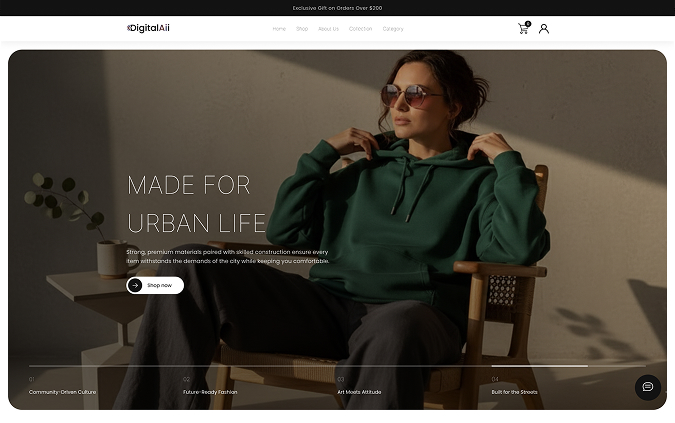Open the user account icon
Viewport: 675px width, 423px height.
[x=544, y=29]
